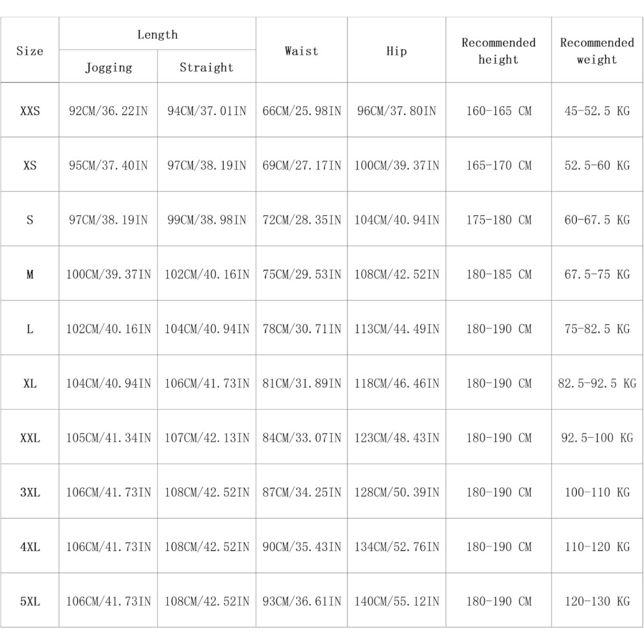This screenshot has width=644, height=644.
Task: Click the 104CM/40.94IN hip cell for S
Action: (397, 220)
